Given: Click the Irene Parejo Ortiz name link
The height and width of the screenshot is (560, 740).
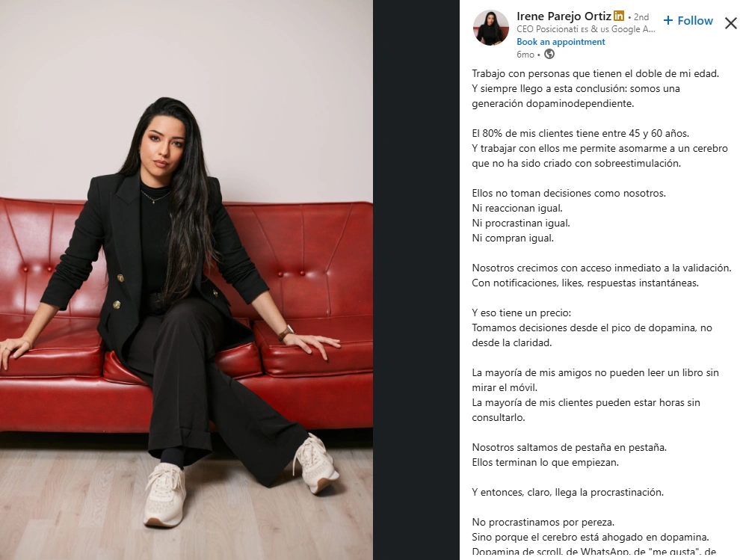Looking at the screenshot, I should pyautogui.click(x=564, y=16).
